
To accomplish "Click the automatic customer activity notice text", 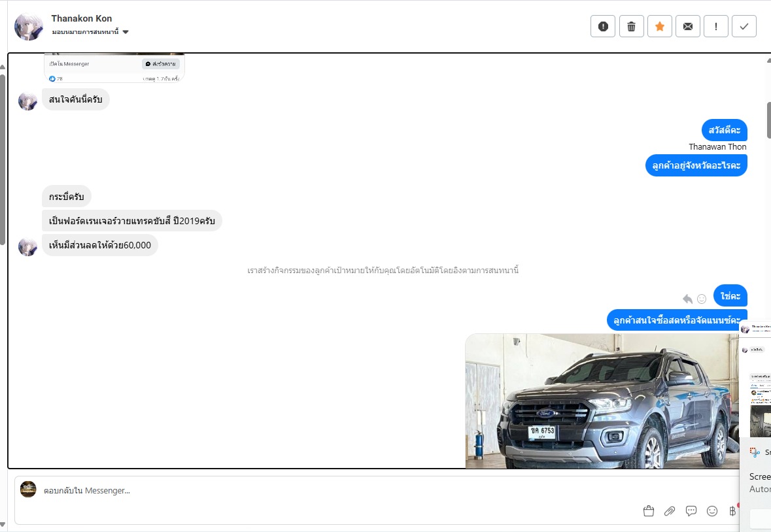I will [x=383, y=270].
